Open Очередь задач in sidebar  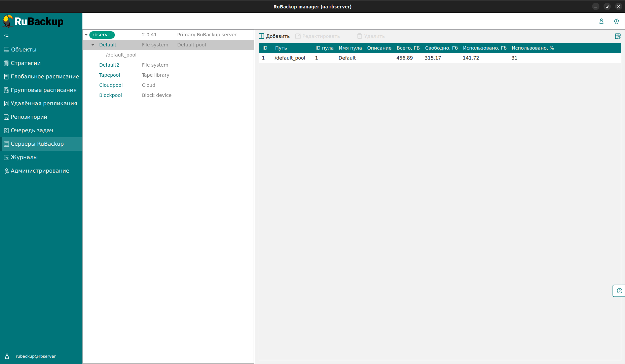pos(32,131)
